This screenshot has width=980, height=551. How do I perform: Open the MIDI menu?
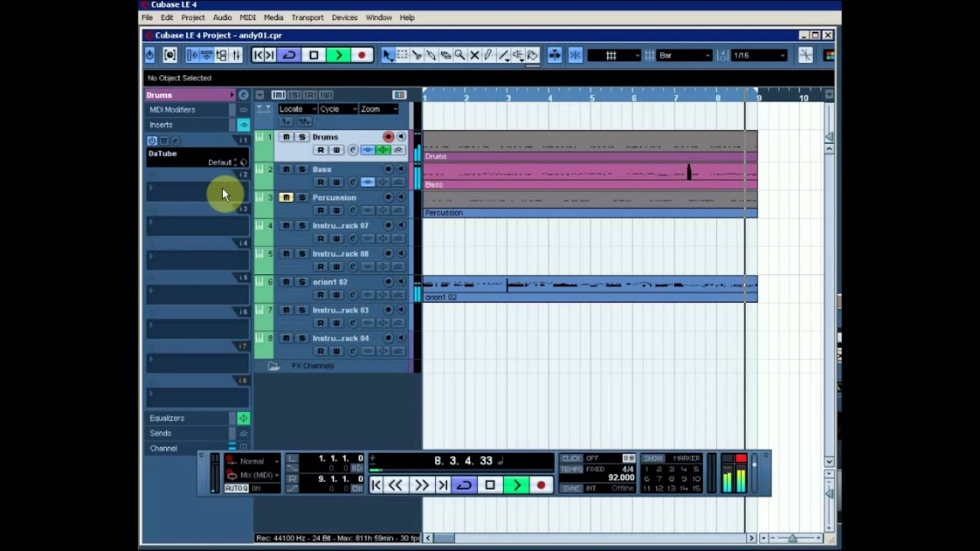[248, 18]
